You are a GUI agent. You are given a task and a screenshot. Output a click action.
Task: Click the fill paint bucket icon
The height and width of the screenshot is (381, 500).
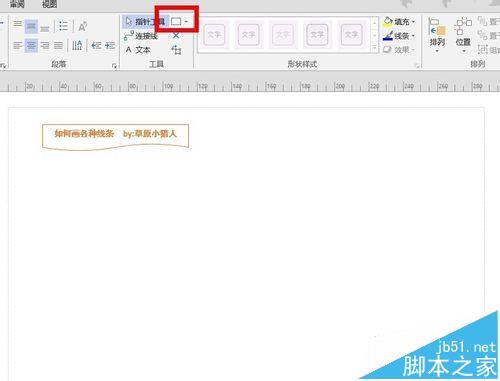click(387, 22)
